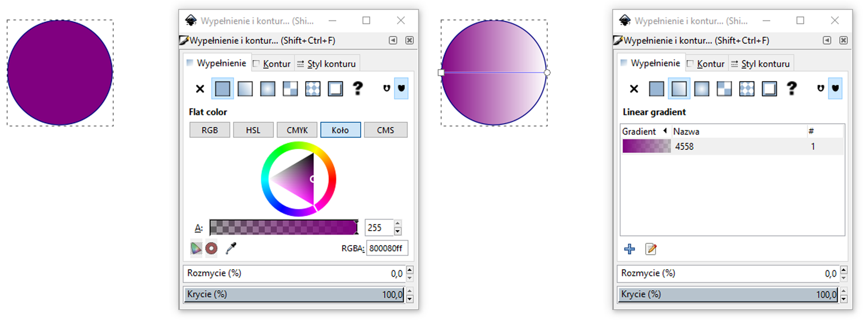Enable nonzero fill rule in Linear gradient panel
This screenshot has width=868, height=322.
pyautogui.click(x=835, y=88)
